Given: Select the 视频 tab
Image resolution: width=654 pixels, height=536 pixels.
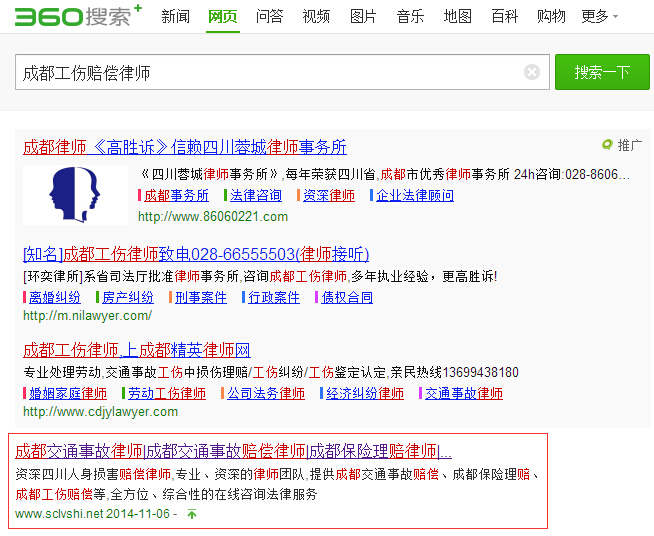Looking at the screenshot, I should click(x=316, y=17).
